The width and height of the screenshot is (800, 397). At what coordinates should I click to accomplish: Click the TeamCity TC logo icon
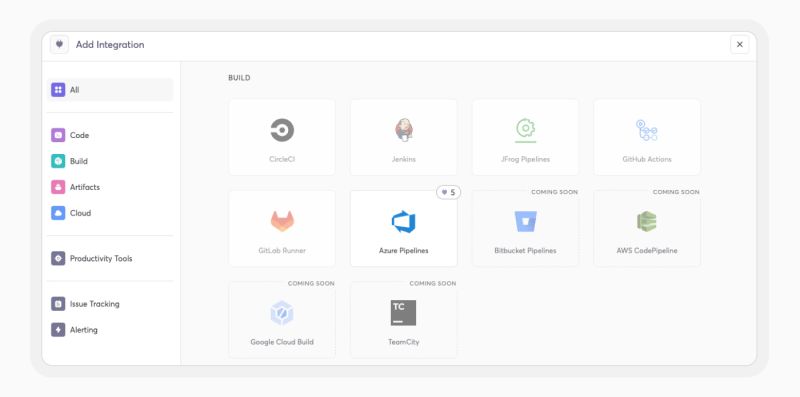coord(404,313)
